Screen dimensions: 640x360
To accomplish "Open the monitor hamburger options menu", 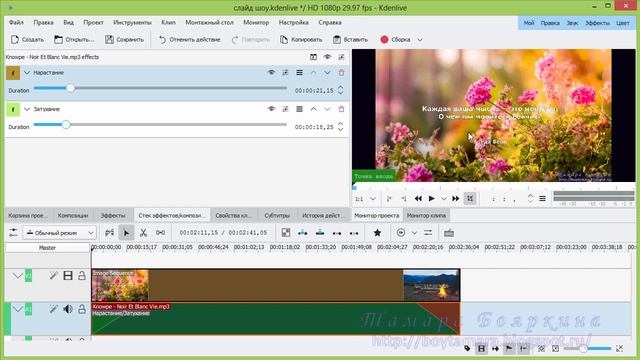I will click(x=542, y=199).
